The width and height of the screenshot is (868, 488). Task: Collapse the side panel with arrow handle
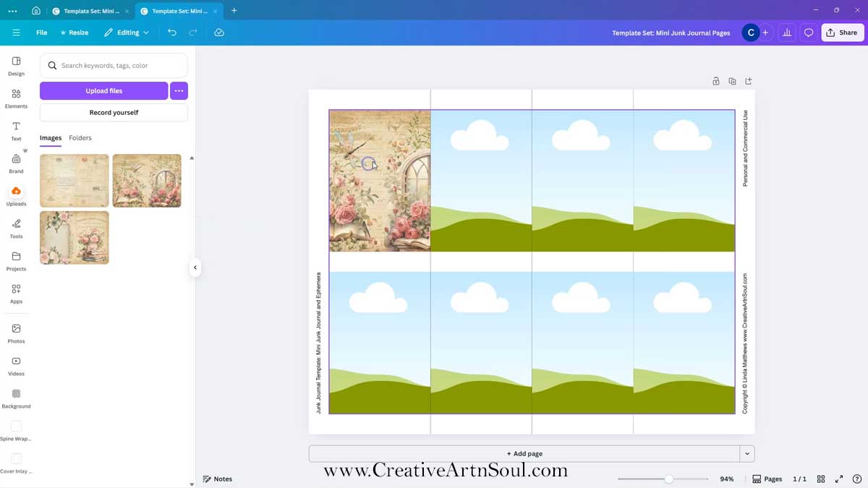(x=195, y=267)
